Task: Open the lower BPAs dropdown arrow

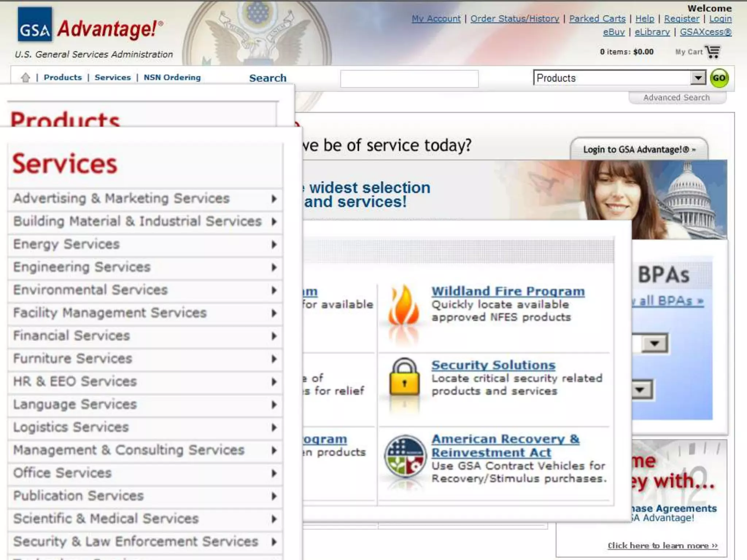Action: [x=640, y=390]
